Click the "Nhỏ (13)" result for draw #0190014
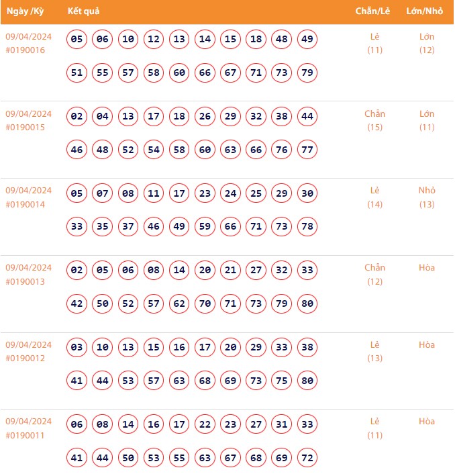The image size is (455, 476). [x=427, y=197]
